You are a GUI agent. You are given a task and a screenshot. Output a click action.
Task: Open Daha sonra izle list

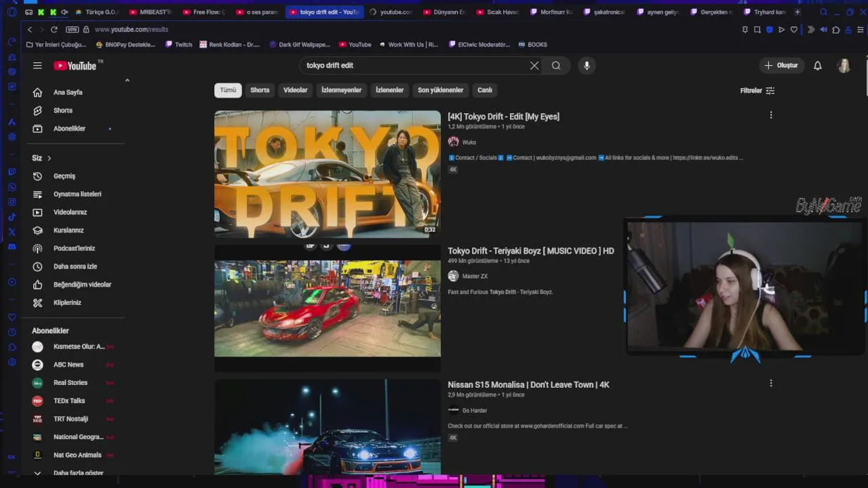click(x=75, y=266)
